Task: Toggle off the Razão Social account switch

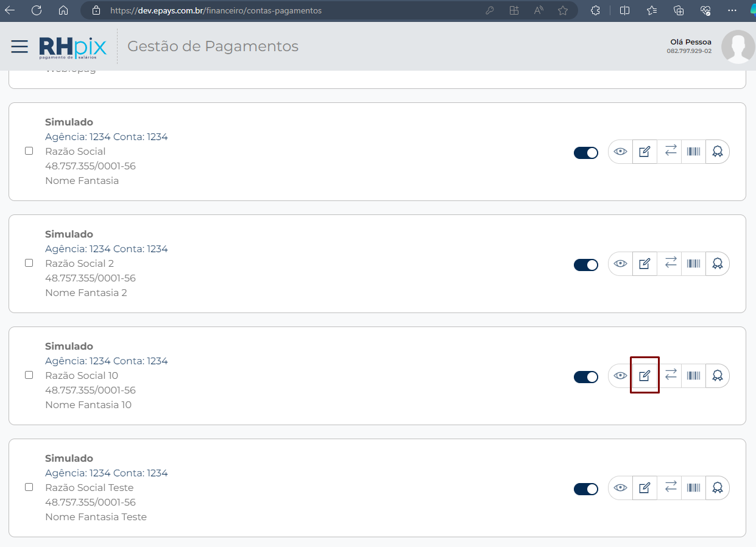Action: (586, 153)
